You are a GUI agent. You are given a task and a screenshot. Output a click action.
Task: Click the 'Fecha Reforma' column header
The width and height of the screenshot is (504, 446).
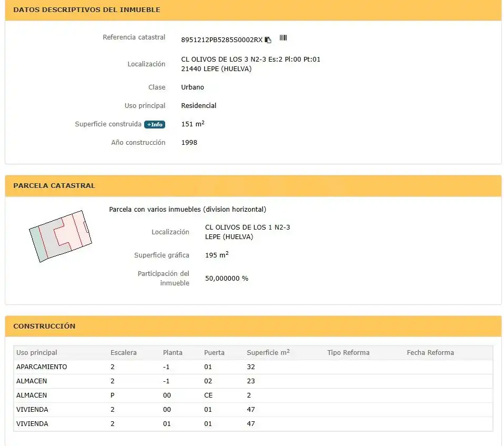click(x=430, y=353)
